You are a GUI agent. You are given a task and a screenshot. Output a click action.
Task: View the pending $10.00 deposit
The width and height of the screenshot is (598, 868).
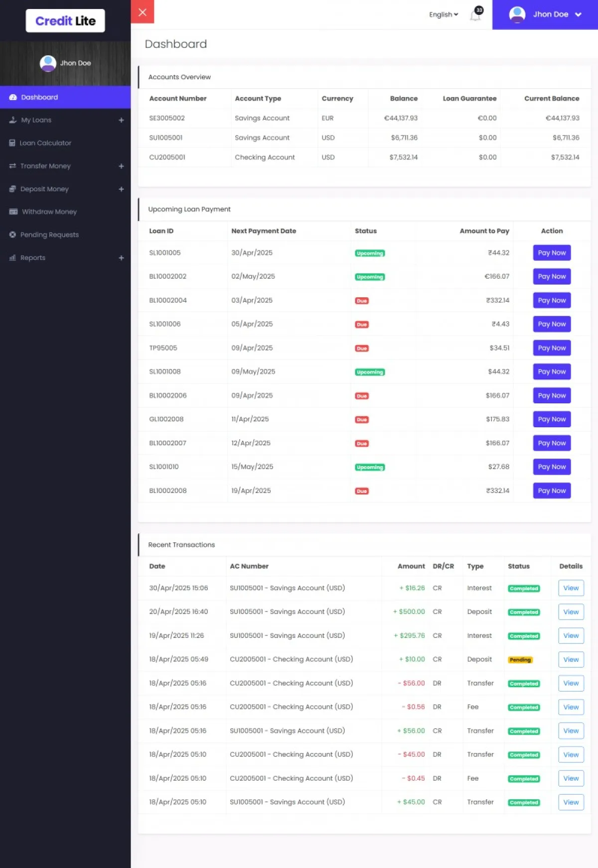(571, 660)
